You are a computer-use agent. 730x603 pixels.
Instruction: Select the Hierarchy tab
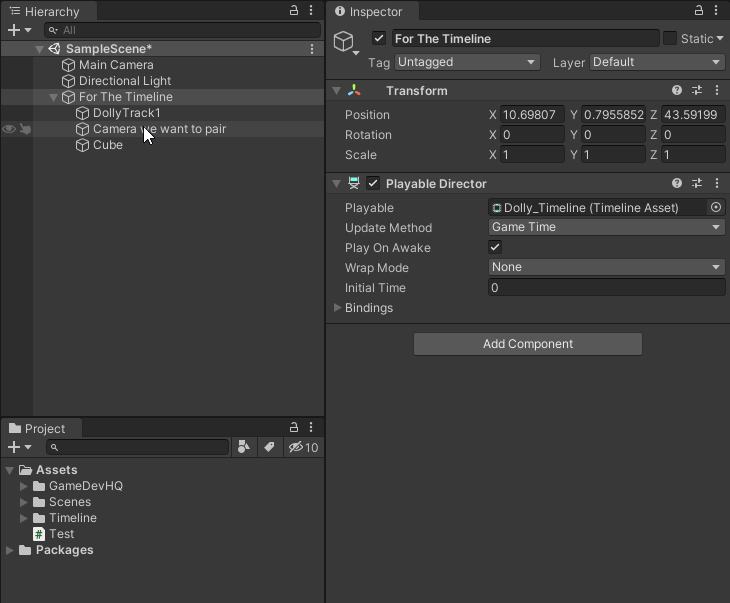click(x=48, y=11)
